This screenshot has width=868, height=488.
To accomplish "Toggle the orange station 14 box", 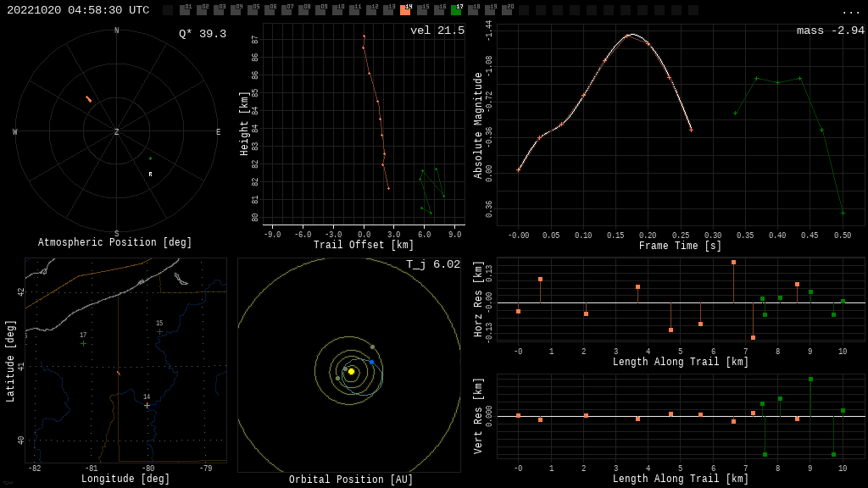I will click(405, 10).
